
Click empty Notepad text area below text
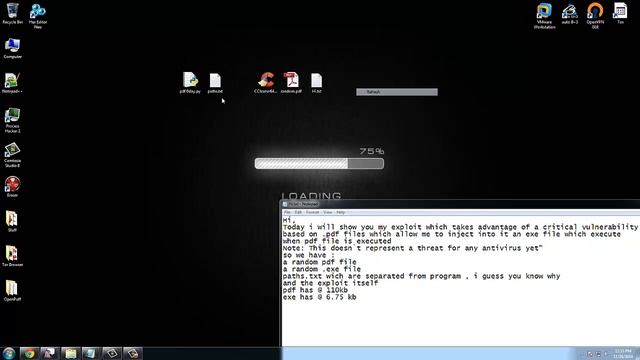click(460, 324)
